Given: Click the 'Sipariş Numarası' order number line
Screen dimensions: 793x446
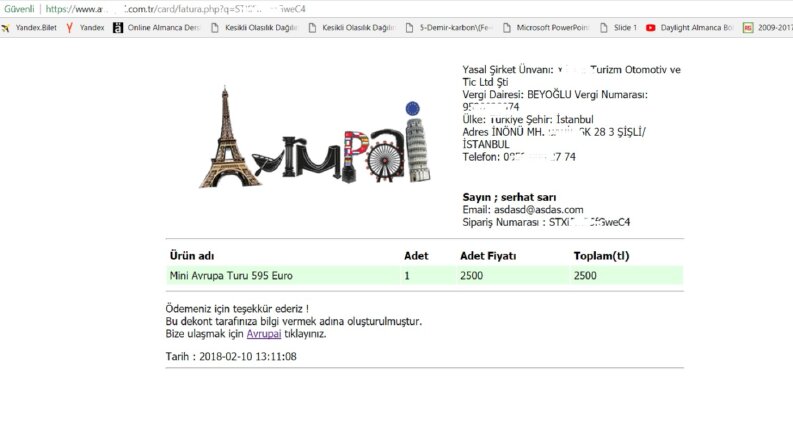Looking at the screenshot, I should tap(546, 222).
